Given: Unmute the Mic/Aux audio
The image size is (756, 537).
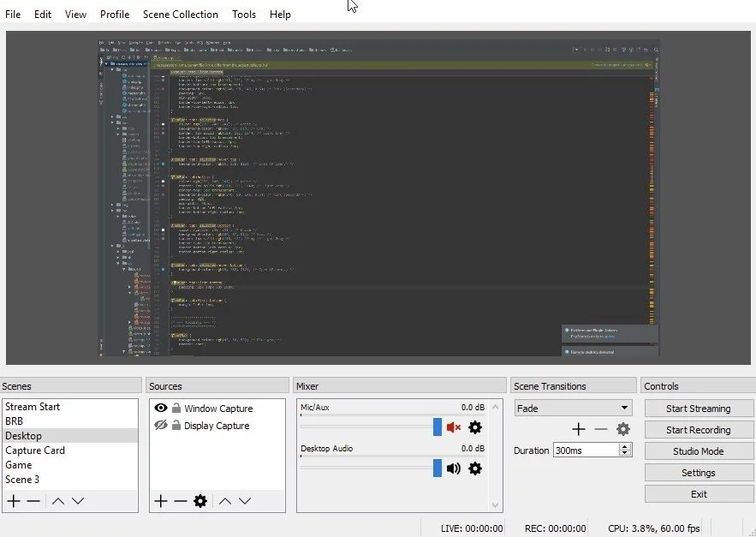Looking at the screenshot, I should [x=454, y=427].
